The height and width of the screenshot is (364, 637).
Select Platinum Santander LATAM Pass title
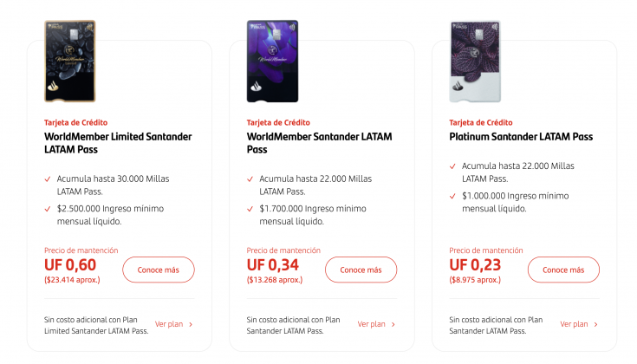point(521,137)
